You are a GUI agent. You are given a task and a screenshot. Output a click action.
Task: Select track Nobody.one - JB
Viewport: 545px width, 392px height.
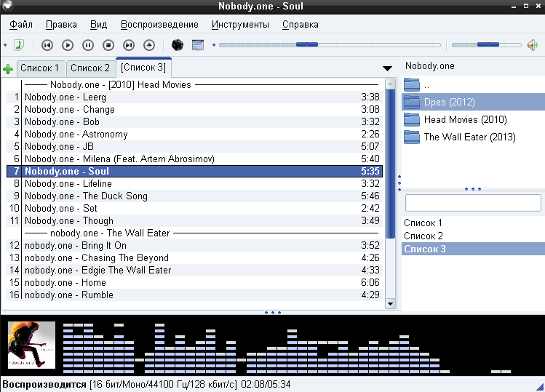click(x=195, y=146)
